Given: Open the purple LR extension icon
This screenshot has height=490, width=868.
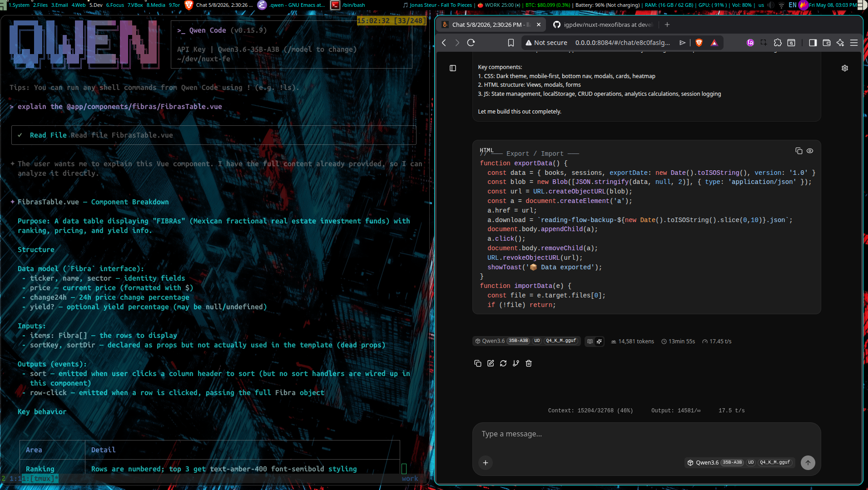Looking at the screenshot, I should click(750, 43).
